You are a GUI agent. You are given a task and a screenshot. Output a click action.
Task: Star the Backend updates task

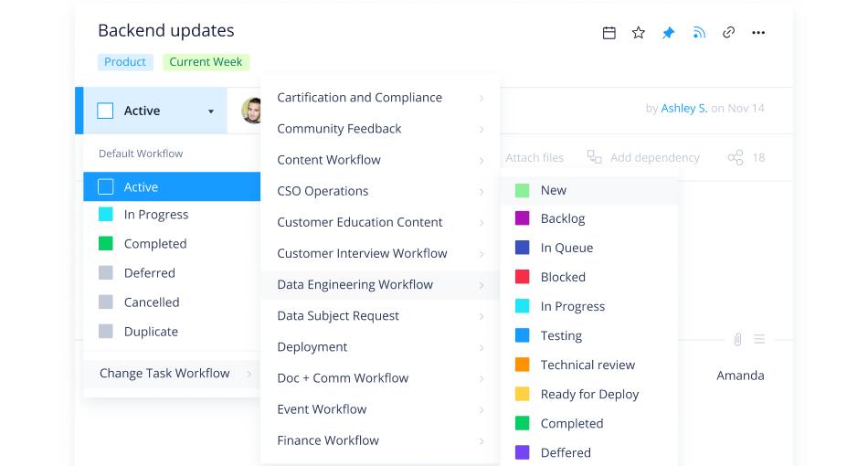639,33
